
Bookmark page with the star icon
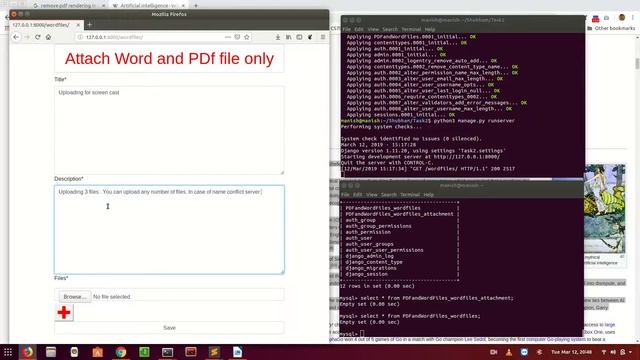[x=247, y=37]
